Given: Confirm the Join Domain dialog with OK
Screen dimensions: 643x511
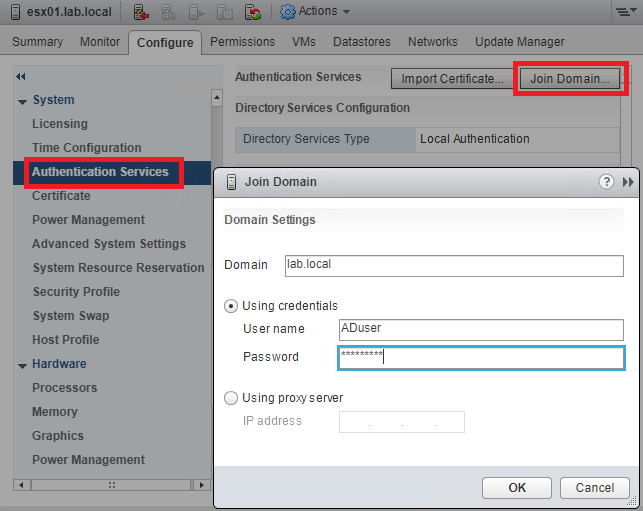Looking at the screenshot, I should (x=517, y=488).
